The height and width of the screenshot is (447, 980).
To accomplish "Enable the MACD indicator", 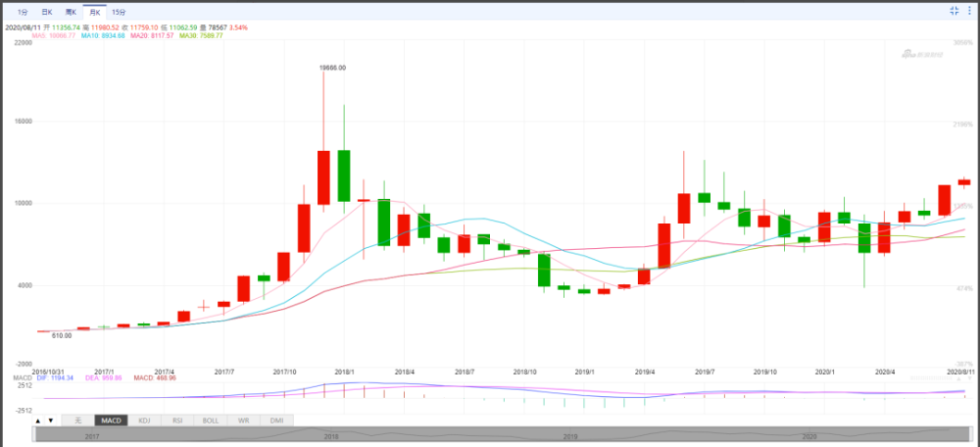I will 109,420.
